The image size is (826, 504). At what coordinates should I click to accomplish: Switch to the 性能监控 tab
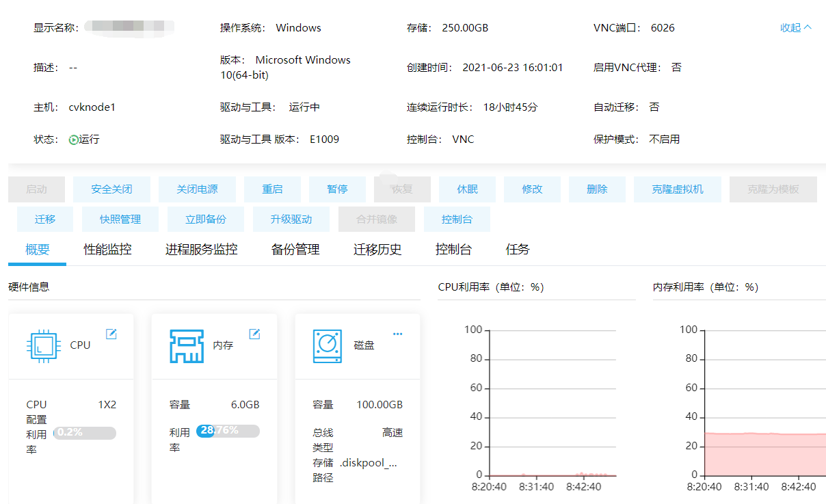click(107, 250)
